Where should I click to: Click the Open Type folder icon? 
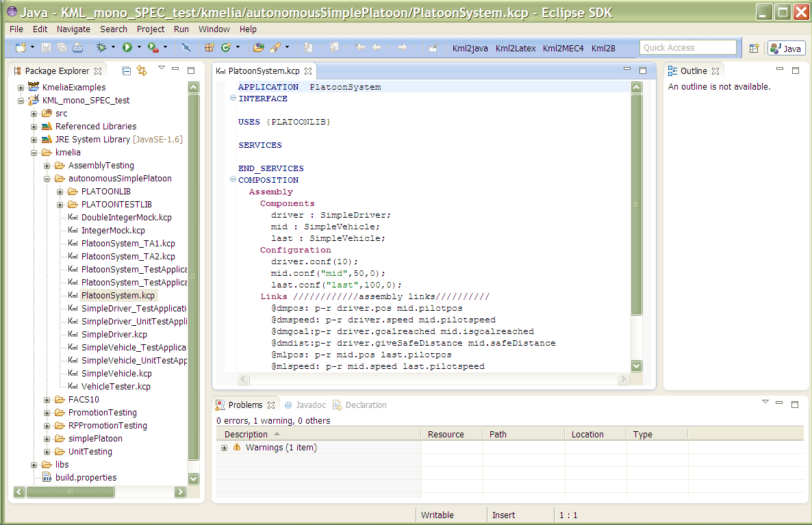(x=258, y=47)
